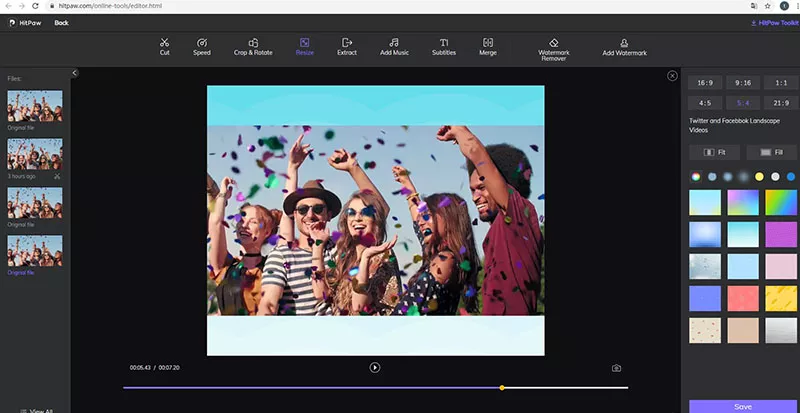Select the 21:9 aspect ratio
This screenshot has width=800, height=413.
[x=781, y=103]
